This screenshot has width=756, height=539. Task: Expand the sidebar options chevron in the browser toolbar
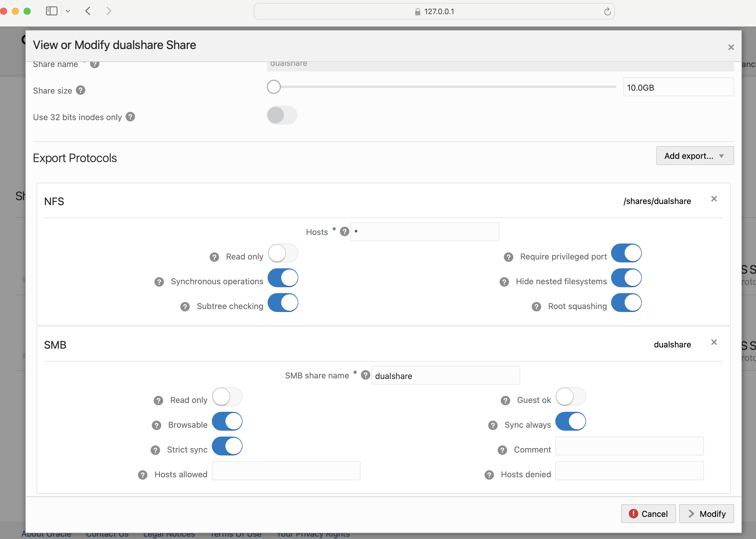pos(68,11)
